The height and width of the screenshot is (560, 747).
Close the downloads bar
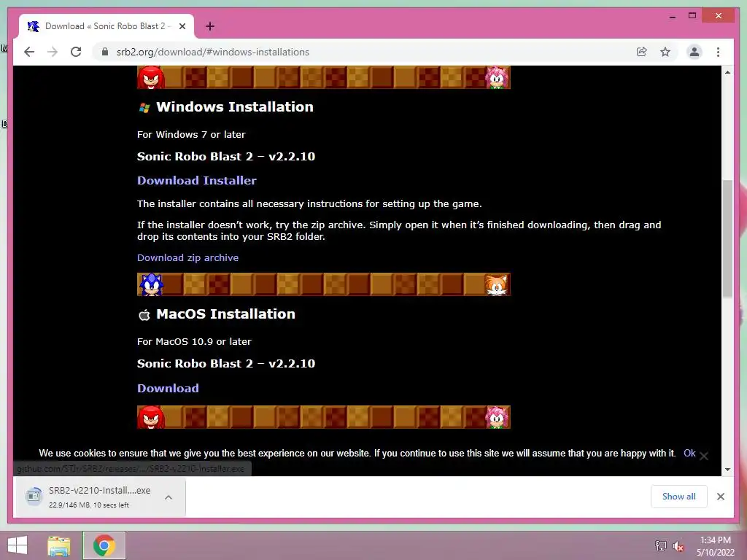(x=720, y=497)
